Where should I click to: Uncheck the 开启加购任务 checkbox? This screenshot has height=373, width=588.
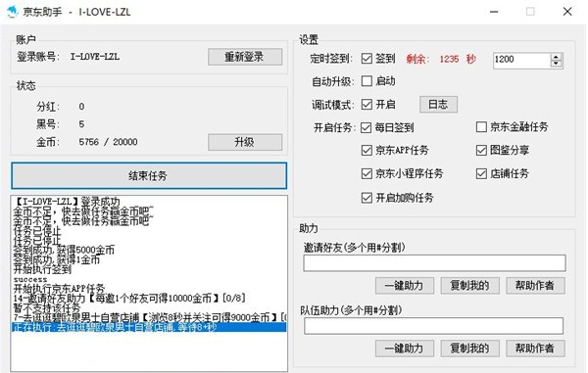(x=367, y=198)
